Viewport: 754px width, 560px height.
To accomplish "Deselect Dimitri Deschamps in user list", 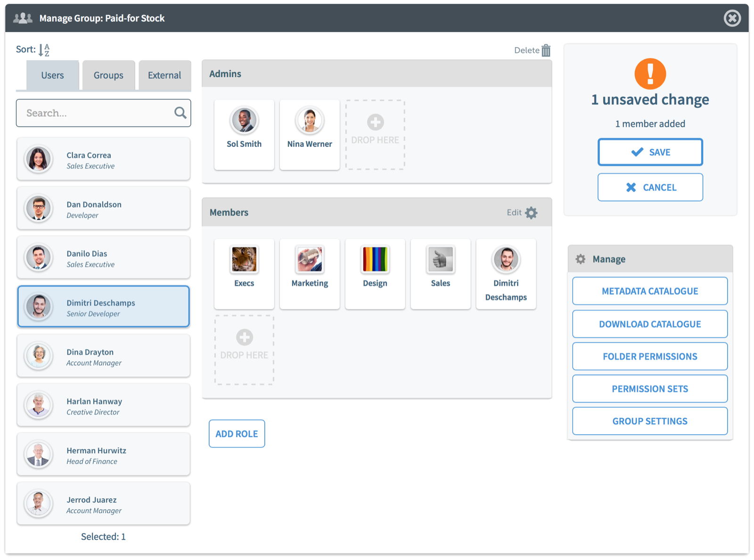I will (103, 307).
